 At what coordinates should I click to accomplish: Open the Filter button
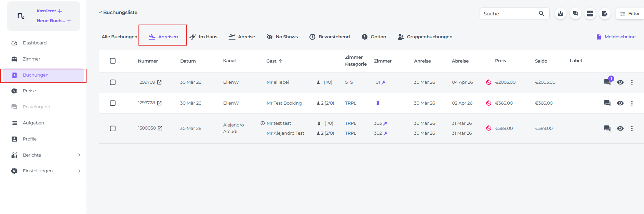click(x=630, y=14)
